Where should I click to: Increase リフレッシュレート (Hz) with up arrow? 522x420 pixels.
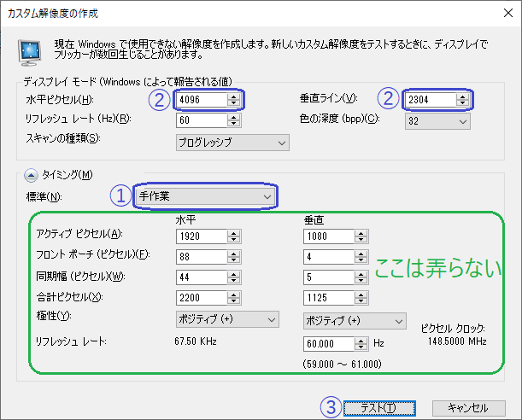233,117
